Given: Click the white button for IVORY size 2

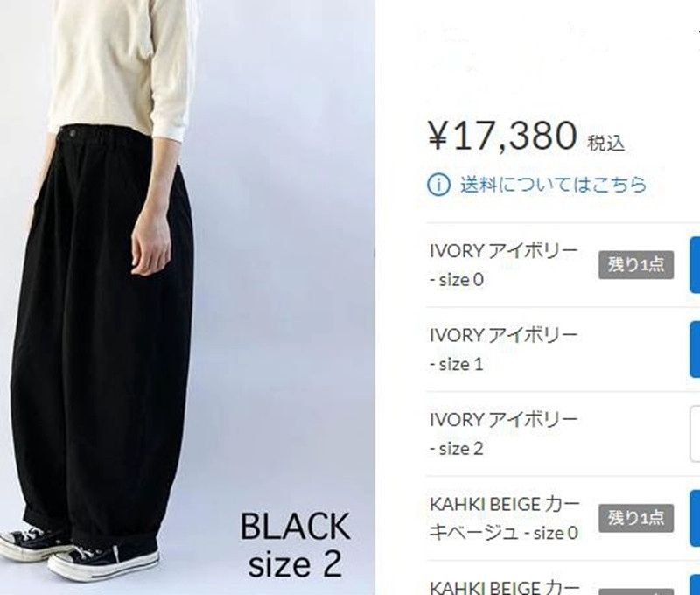Looking at the screenshot, I should [695, 434].
